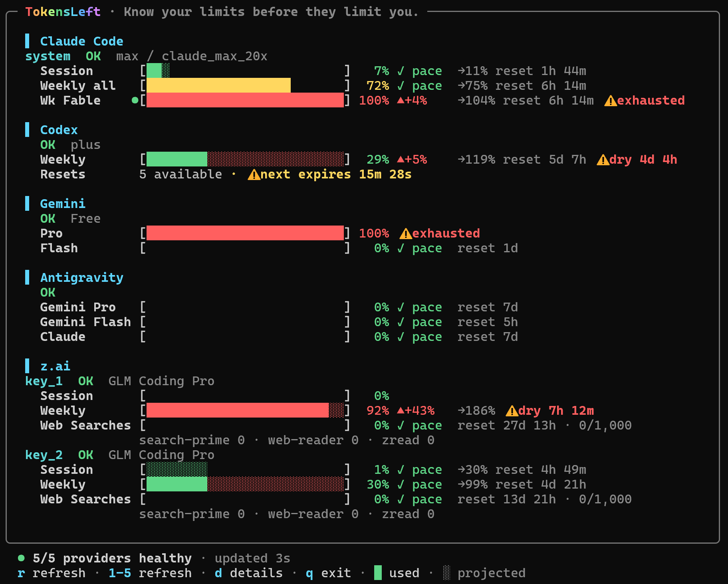Image resolution: width=728 pixels, height=584 pixels.
Task: Click the key_1 Weekly usage bar
Action: coord(245,411)
